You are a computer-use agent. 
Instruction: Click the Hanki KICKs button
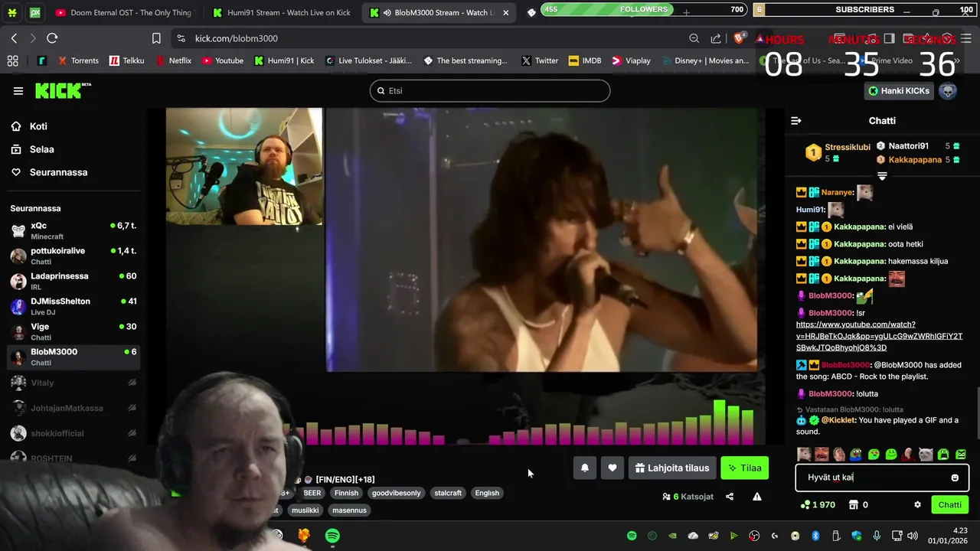pos(899,90)
